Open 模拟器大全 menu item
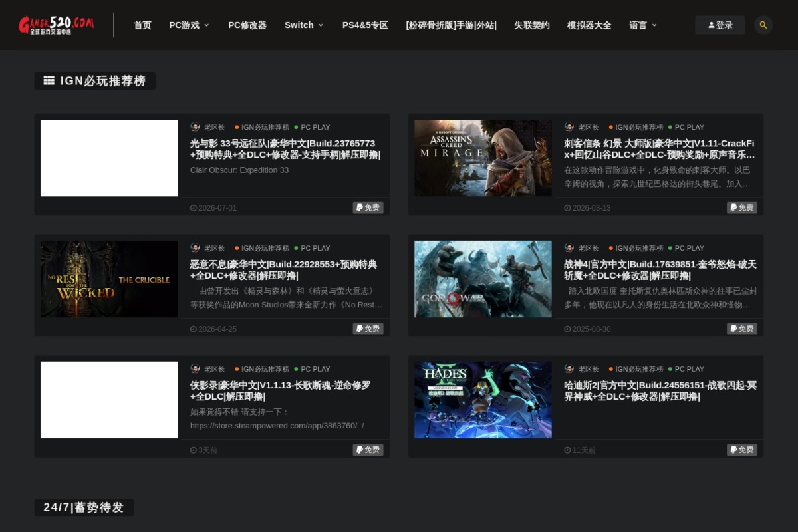798x532 pixels. coord(589,25)
